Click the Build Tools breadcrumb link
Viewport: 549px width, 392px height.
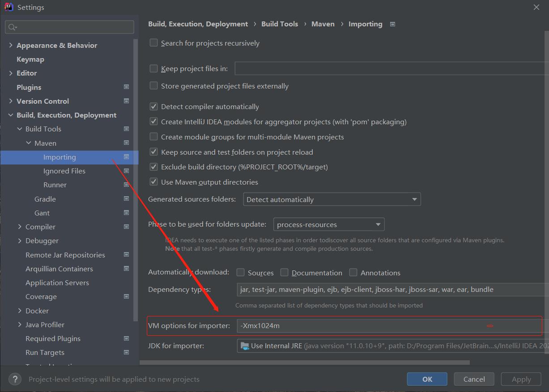[x=280, y=24]
